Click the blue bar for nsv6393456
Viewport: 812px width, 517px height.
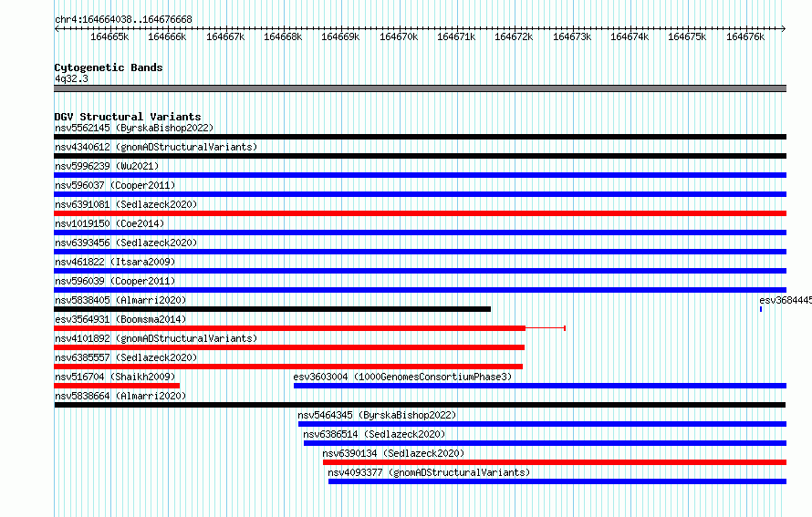[420, 252]
